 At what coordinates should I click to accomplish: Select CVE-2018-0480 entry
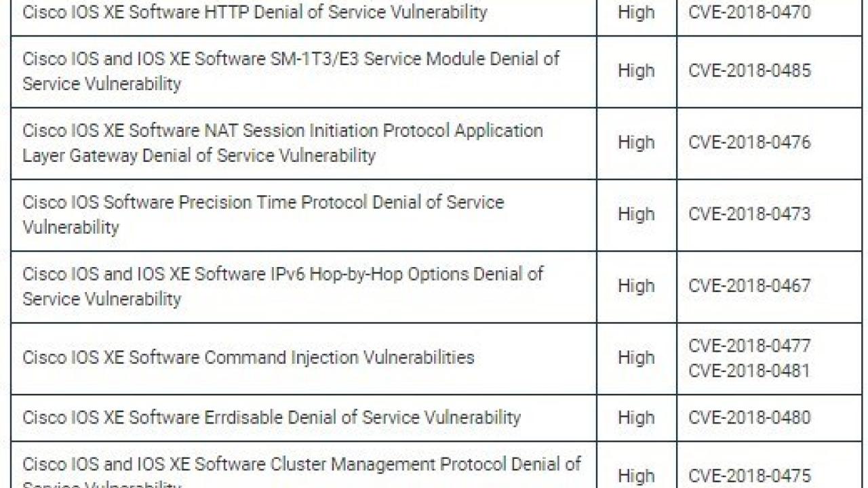click(x=749, y=418)
